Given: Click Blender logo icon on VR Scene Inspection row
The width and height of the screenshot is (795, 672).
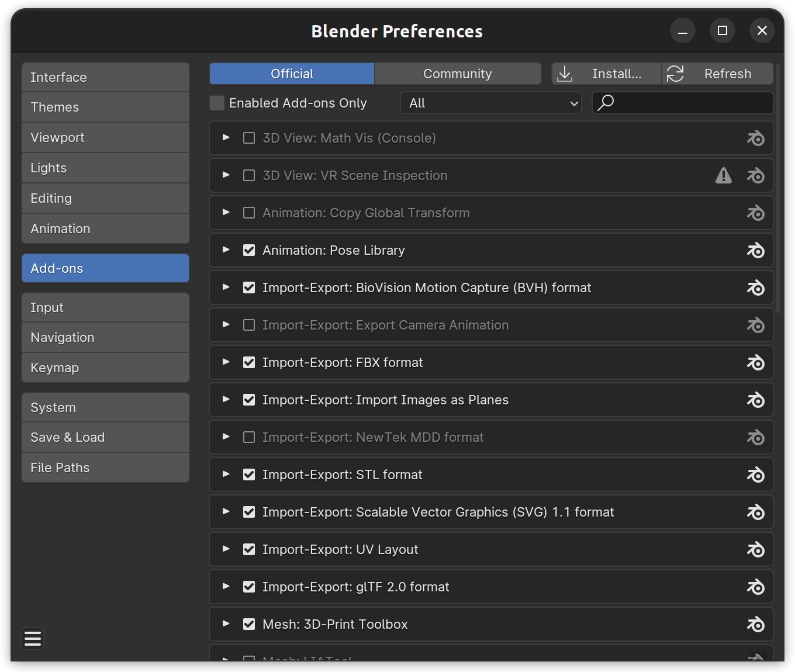Looking at the screenshot, I should click(755, 176).
